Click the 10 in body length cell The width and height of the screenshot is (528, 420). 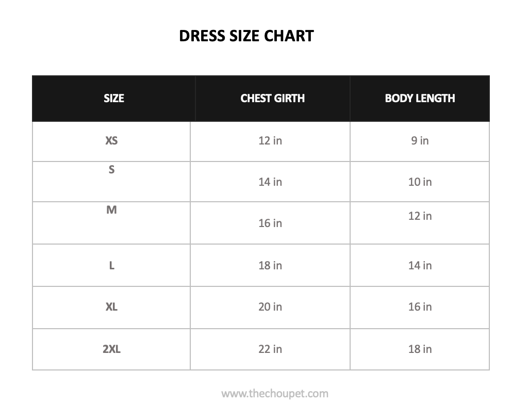coord(420,182)
